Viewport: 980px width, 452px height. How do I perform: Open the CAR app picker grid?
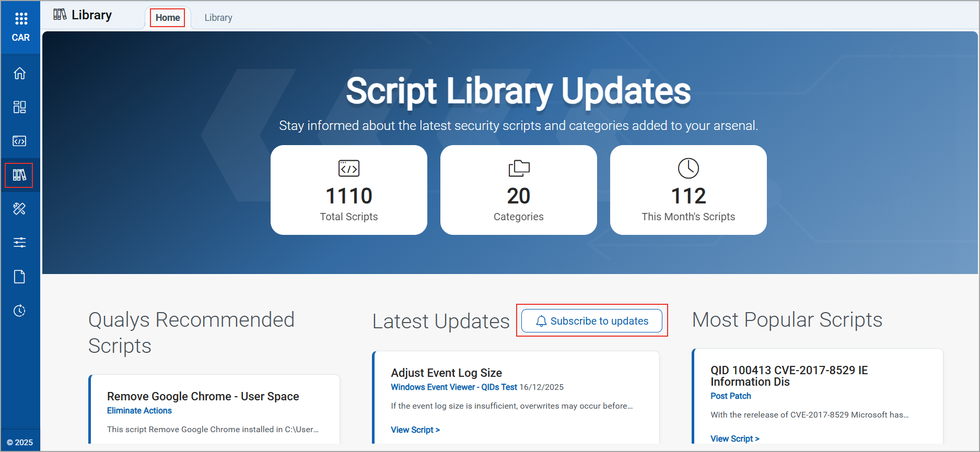(x=21, y=19)
